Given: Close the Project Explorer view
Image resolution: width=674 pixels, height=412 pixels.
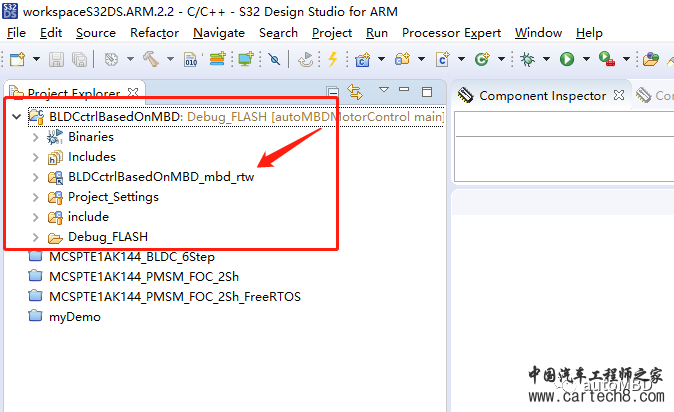Looking at the screenshot, I should pyautogui.click(x=133, y=92).
